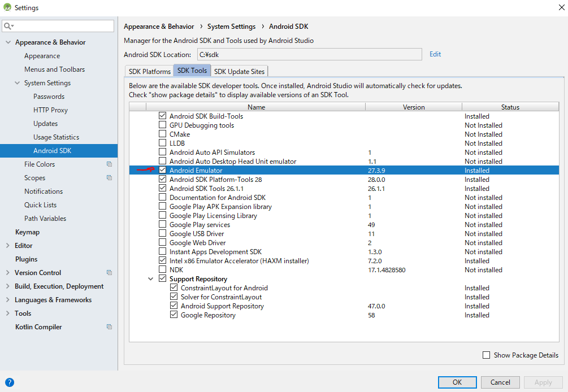Screen dimensions: 568x392
Task: Close the Settings window
Action: [x=561, y=7]
